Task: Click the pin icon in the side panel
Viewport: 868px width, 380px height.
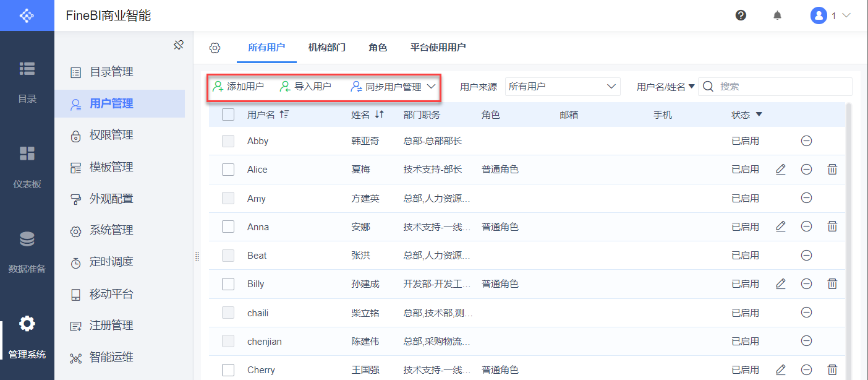Action: (179, 45)
